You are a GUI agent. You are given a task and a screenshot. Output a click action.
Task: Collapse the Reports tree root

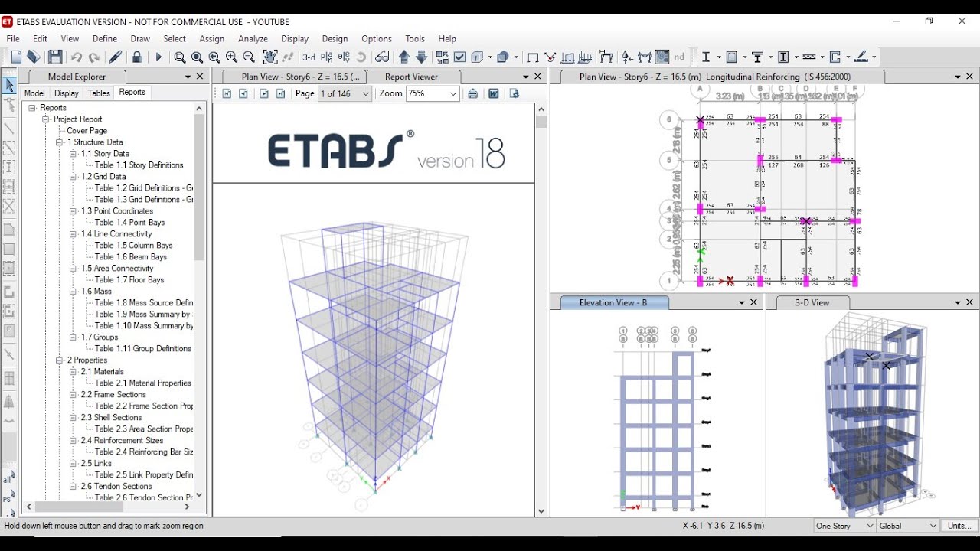33,108
